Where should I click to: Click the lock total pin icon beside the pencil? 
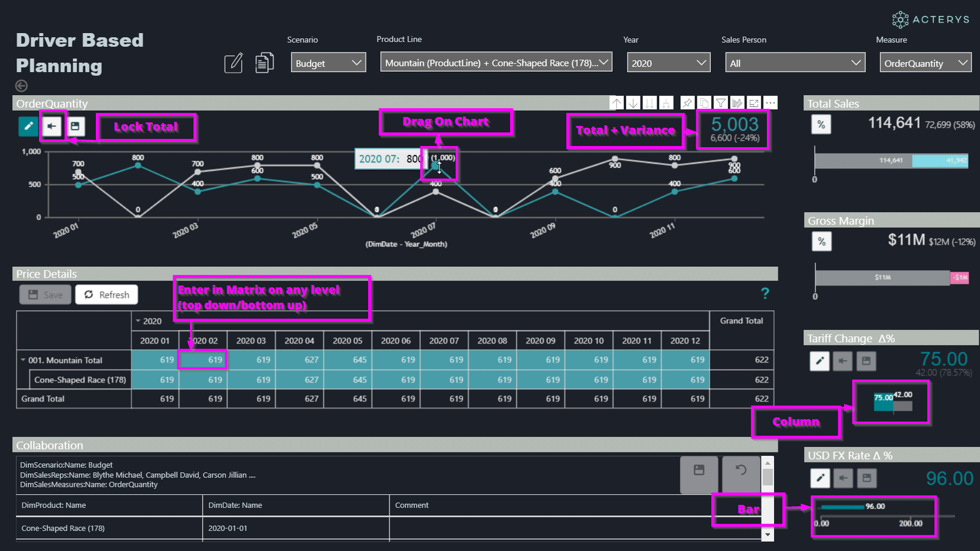coord(52,126)
